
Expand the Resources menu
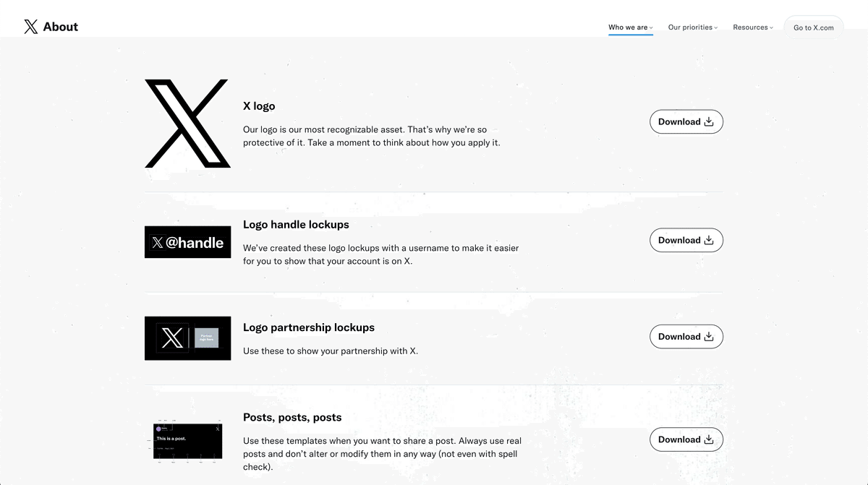[x=750, y=27]
